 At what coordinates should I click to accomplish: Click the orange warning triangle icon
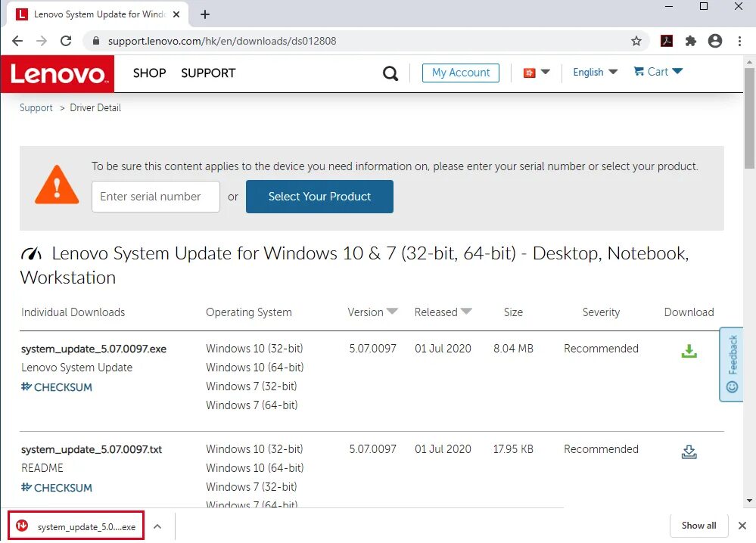[57, 185]
